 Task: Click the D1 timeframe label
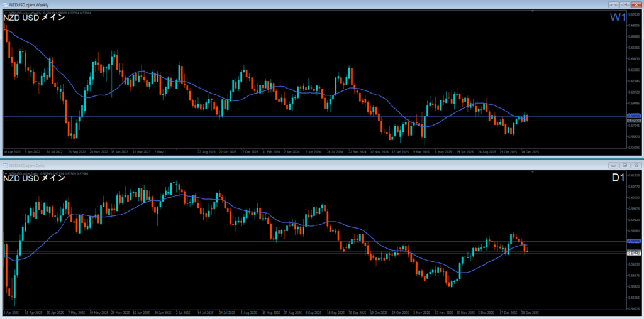point(618,178)
